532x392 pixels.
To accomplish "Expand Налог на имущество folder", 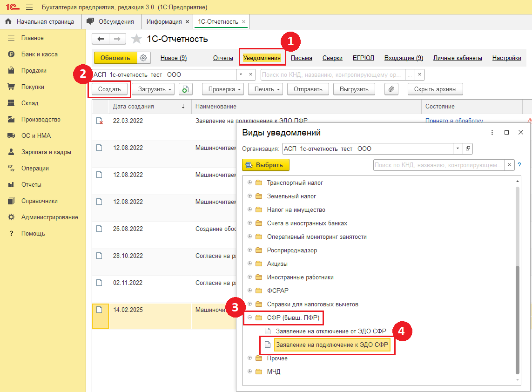I will 250,210.
